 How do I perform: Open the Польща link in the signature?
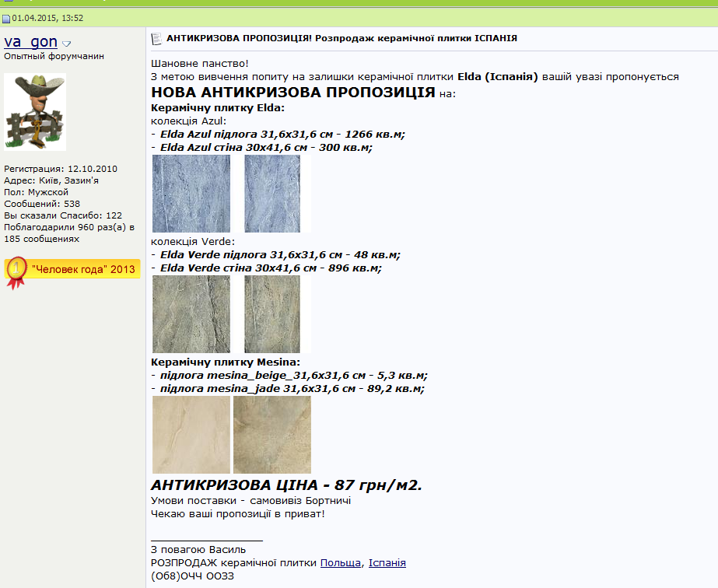340,563
